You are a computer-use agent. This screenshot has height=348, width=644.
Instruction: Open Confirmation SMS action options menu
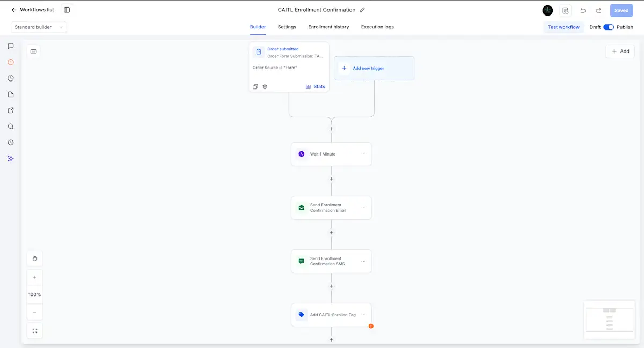point(363,261)
